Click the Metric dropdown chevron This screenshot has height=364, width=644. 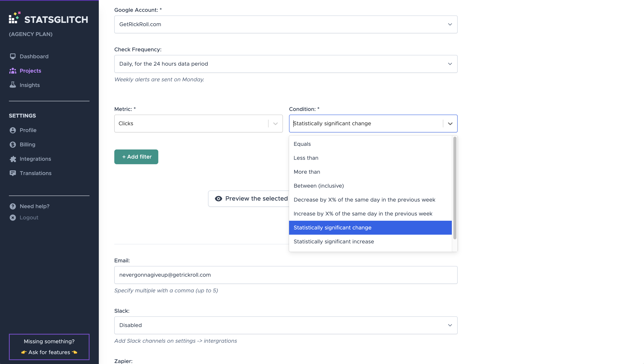coord(275,124)
